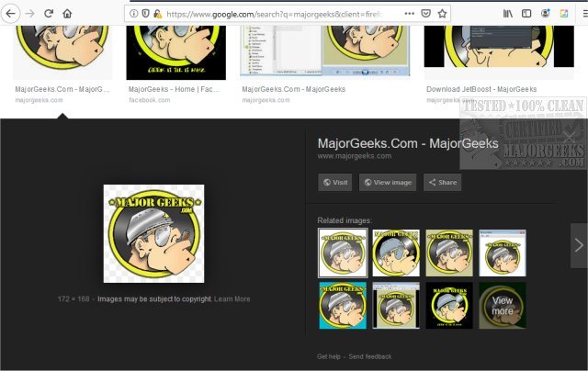The height and width of the screenshot is (371, 588).
Task: Open the Firefox hamburger menu
Action: click(585, 14)
